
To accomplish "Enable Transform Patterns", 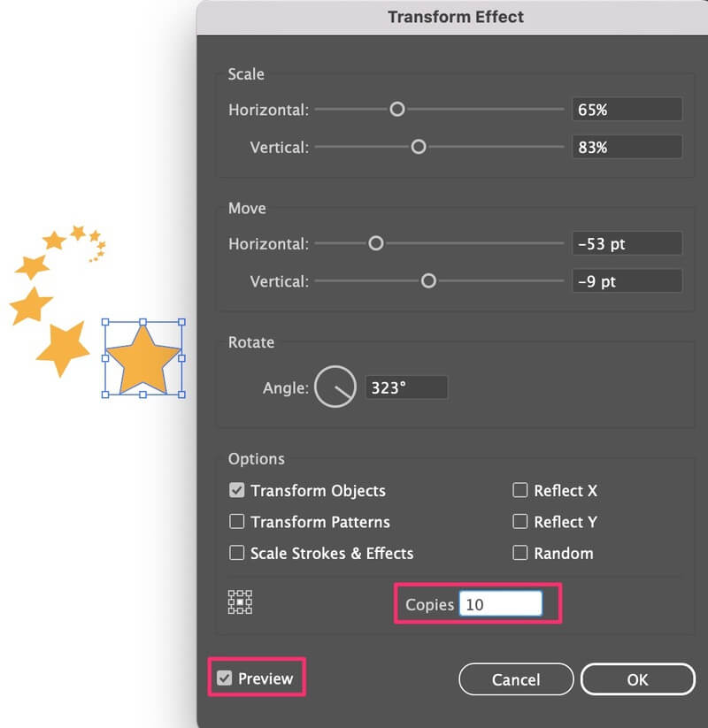I will click(237, 522).
